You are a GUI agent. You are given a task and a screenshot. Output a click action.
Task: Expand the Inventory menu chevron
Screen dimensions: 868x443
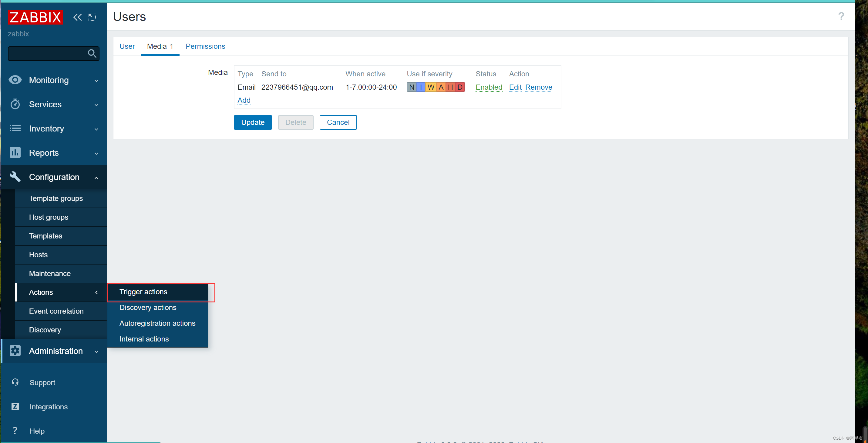click(96, 129)
